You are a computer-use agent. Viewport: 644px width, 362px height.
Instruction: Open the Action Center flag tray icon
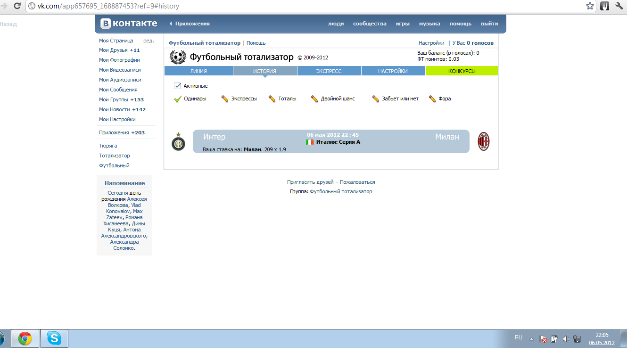(x=543, y=338)
